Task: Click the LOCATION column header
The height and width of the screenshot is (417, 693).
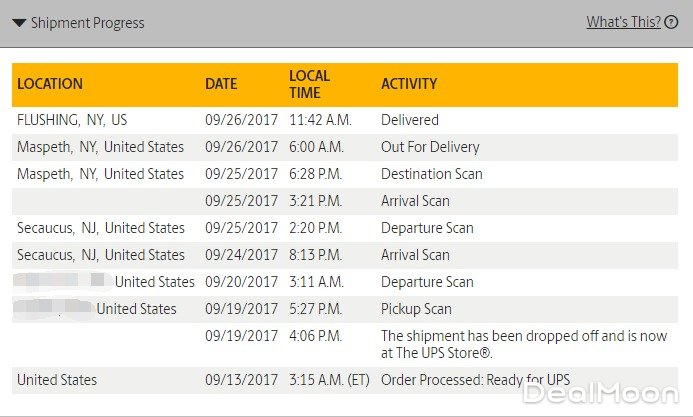Action: click(x=50, y=84)
